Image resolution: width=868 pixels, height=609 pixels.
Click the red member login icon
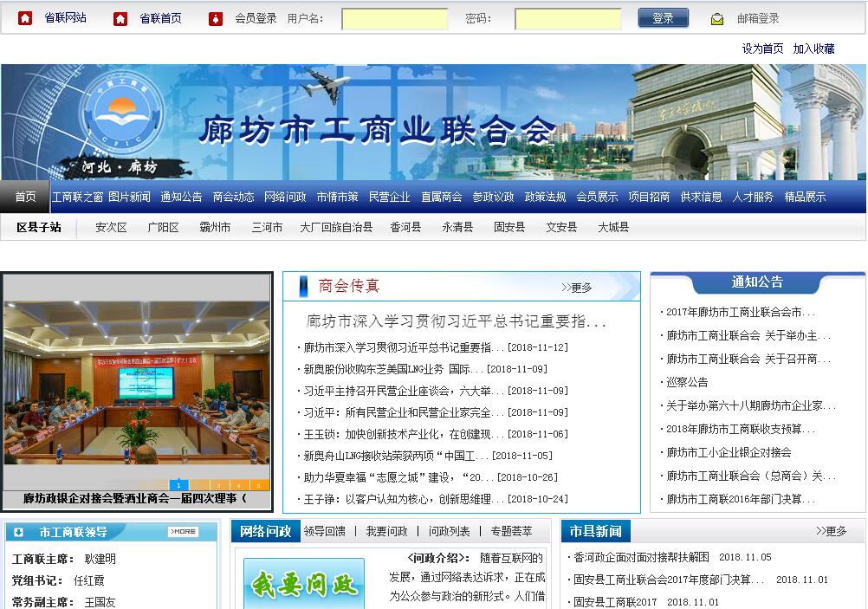coord(216,18)
